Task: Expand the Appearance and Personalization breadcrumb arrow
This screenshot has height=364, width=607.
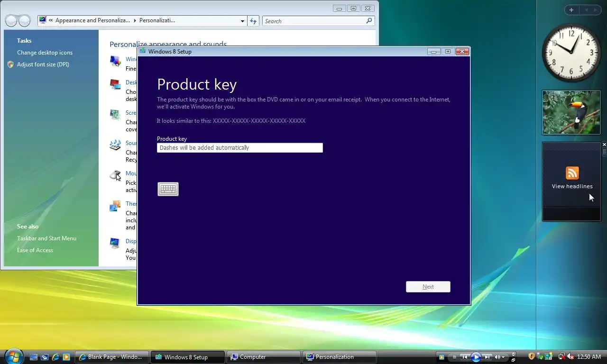Action: pos(135,20)
